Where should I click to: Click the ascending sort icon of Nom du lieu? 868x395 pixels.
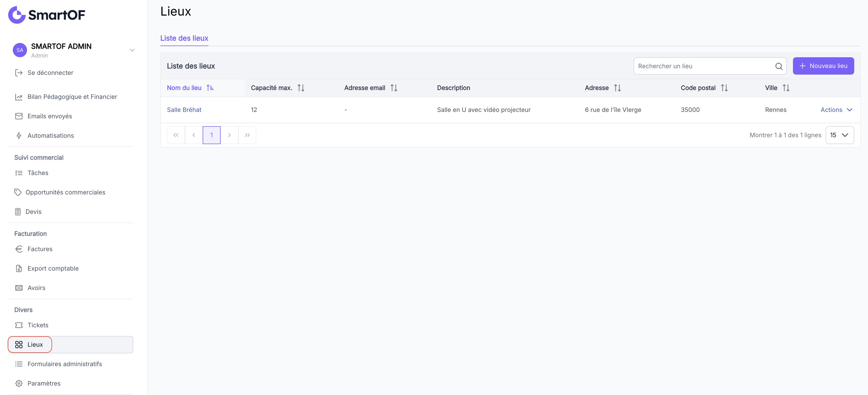pos(210,88)
